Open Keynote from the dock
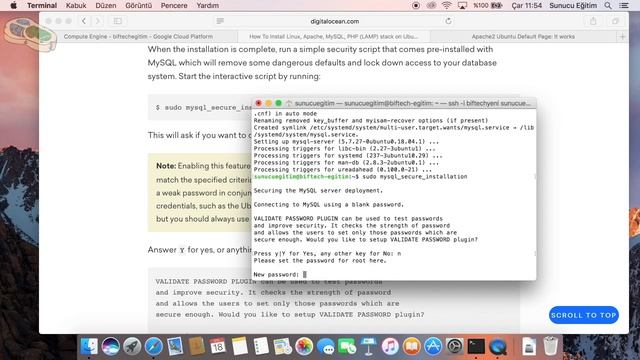 369,347
